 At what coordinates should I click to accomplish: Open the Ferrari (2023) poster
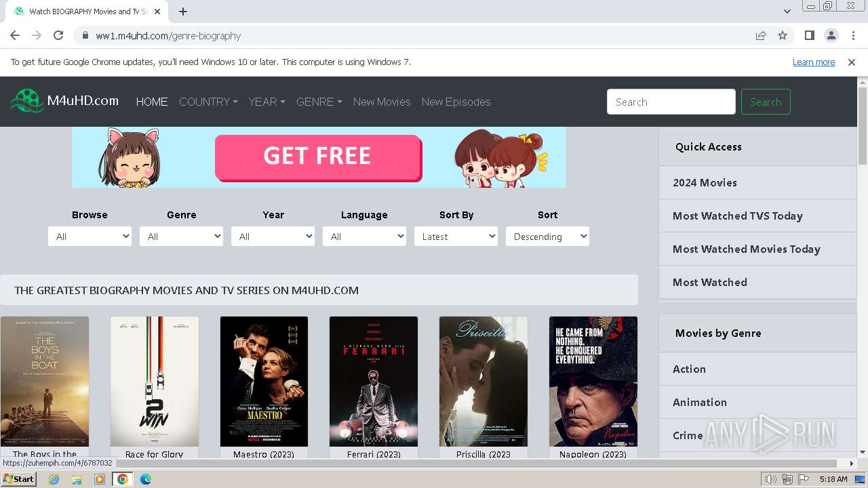(x=374, y=382)
